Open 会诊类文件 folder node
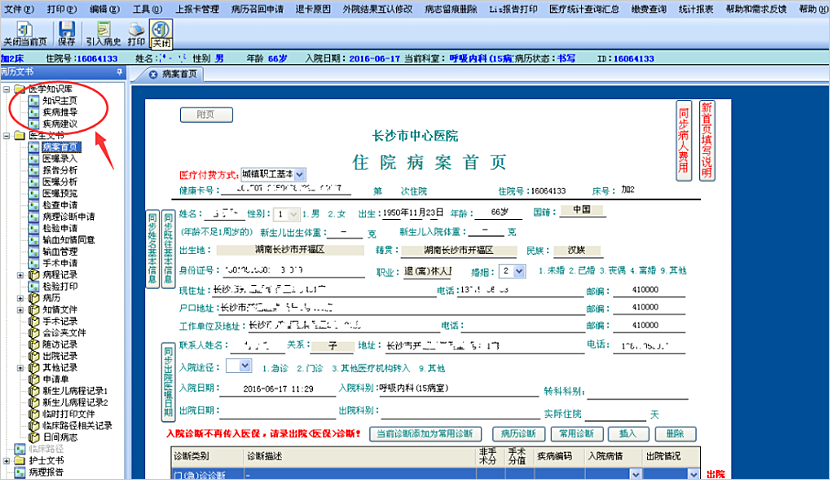The image size is (830, 480). click(x=64, y=333)
